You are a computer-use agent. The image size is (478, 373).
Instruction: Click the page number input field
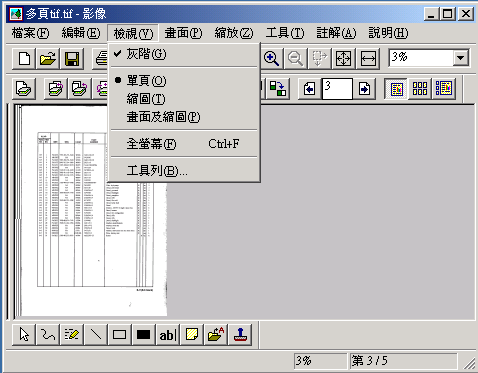[x=337, y=89]
